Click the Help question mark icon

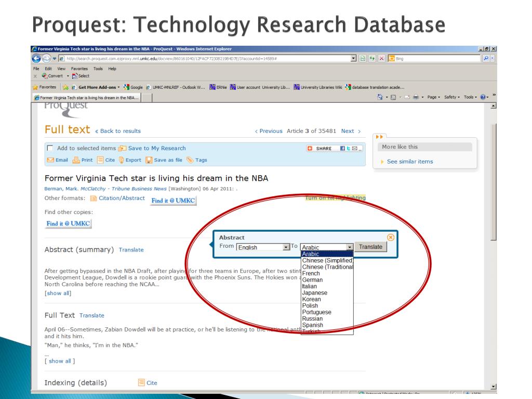click(x=483, y=97)
